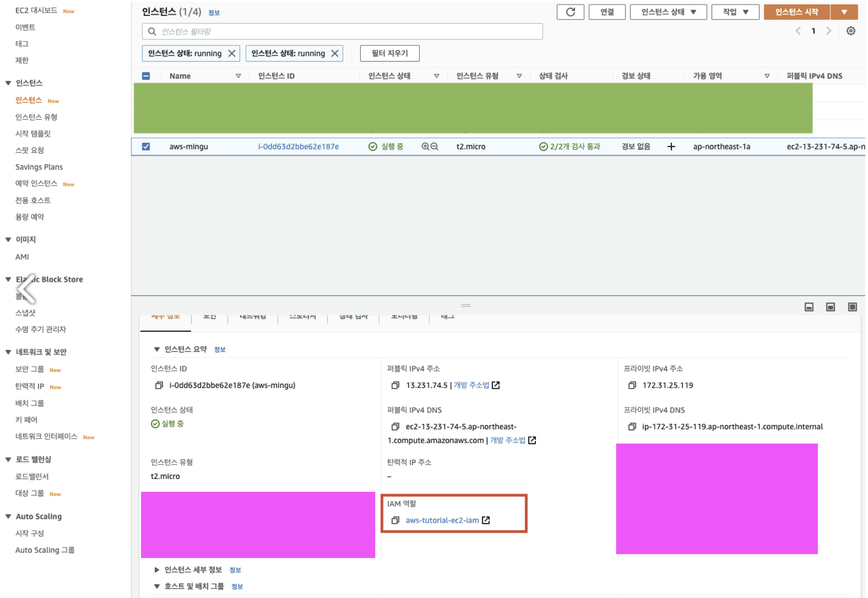Copy the IAM role name icon
Image resolution: width=868 pixels, height=598 pixels.
(x=395, y=520)
